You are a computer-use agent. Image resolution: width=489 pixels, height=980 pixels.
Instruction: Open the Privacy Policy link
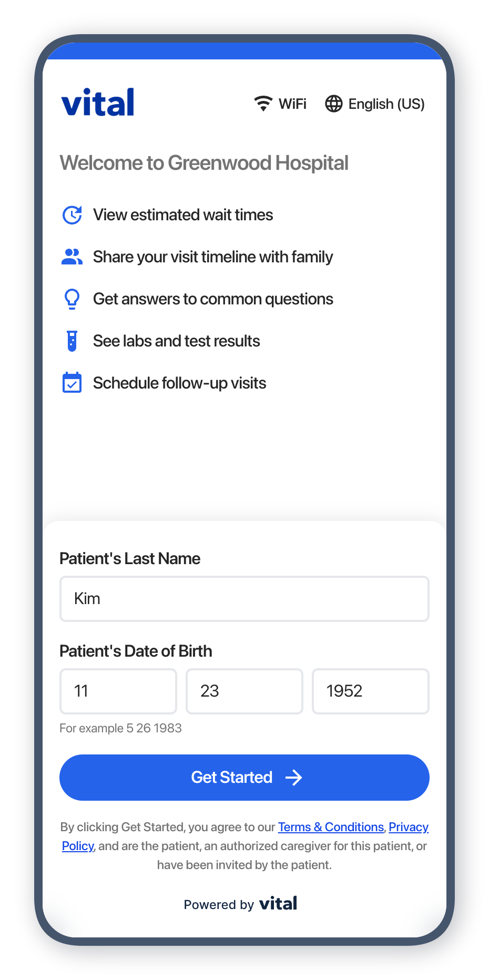coord(409,827)
